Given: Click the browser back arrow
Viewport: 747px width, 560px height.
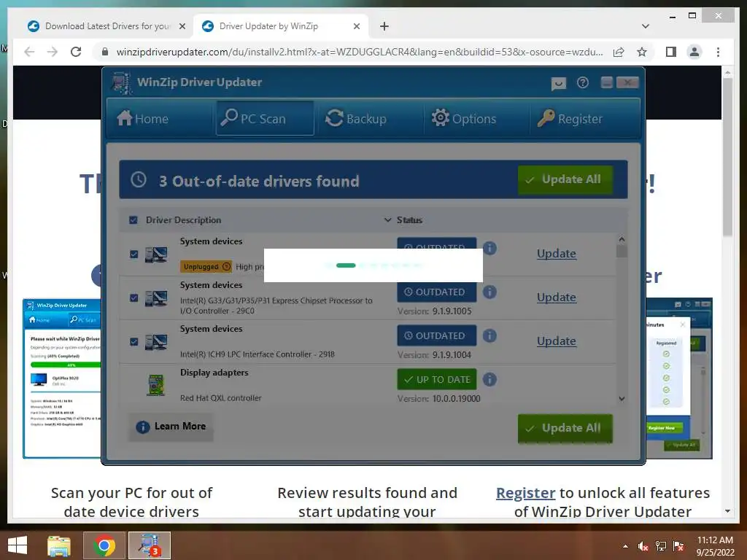Looking at the screenshot, I should coord(29,52).
